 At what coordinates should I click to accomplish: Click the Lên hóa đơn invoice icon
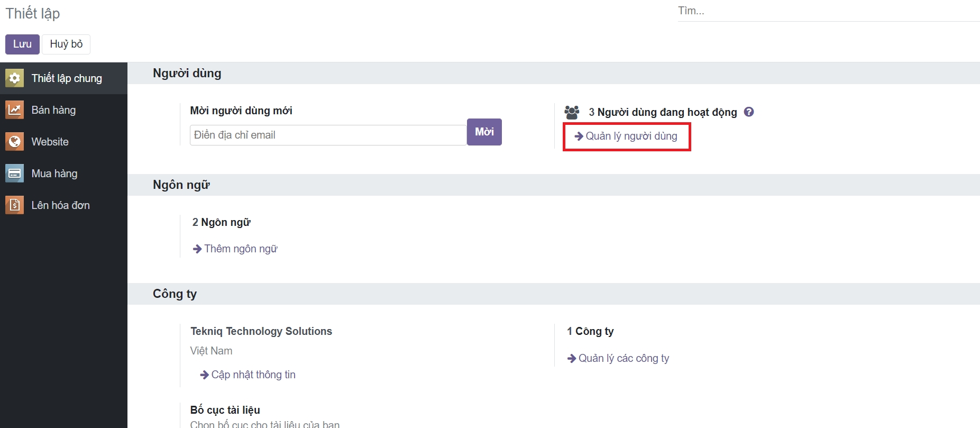pyautogui.click(x=14, y=205)
